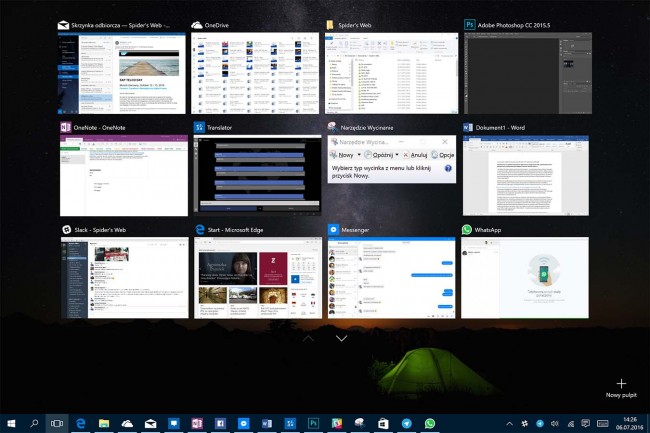Open the Action Center notification icon
This screenshot has width=650, height=433.
[585, 423]
